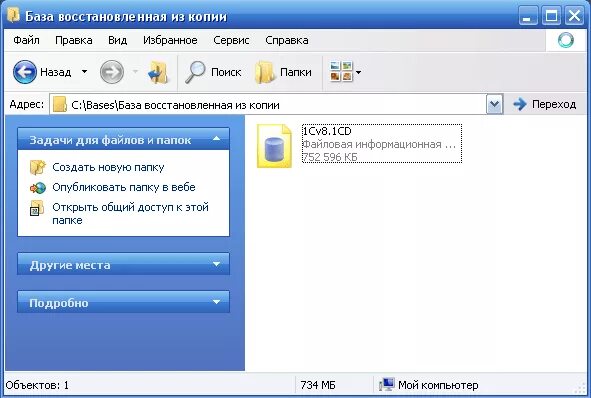Click the publish to web globe icon
The width and height of the screenshot is (591, 398).
pyautogui.click(x=37, y=187)
